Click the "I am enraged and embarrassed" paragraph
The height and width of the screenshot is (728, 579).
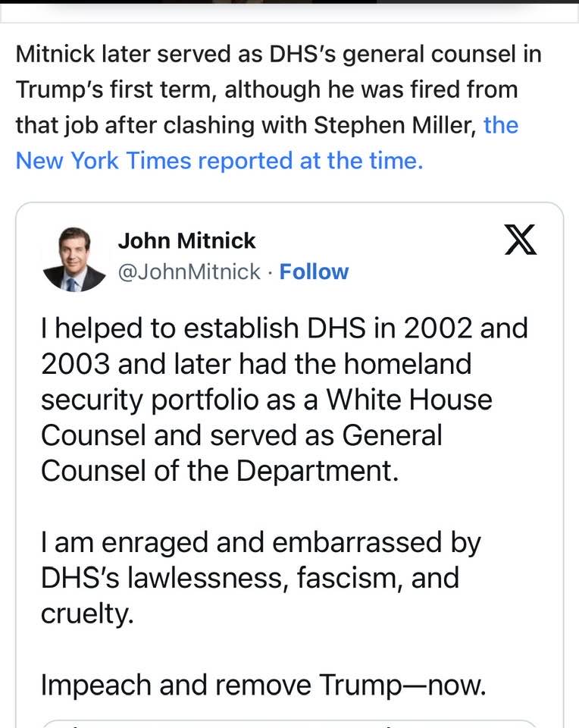click(x=261, y=578)
